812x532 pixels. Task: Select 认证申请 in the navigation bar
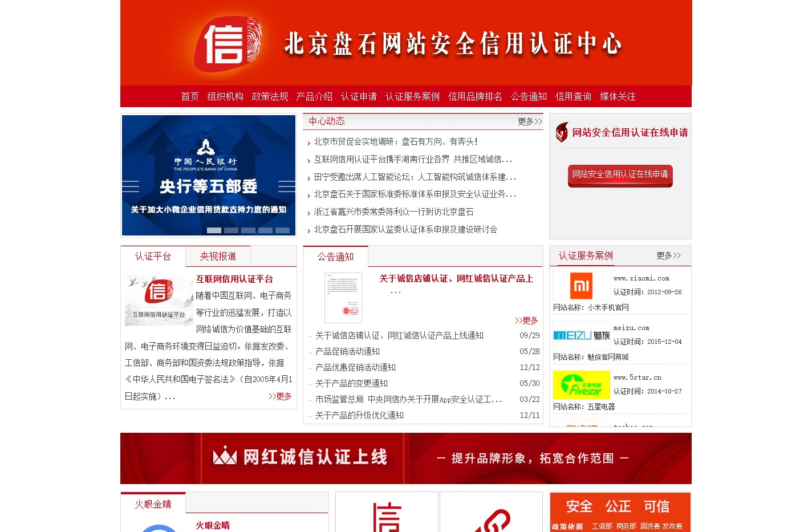[359, 96]
